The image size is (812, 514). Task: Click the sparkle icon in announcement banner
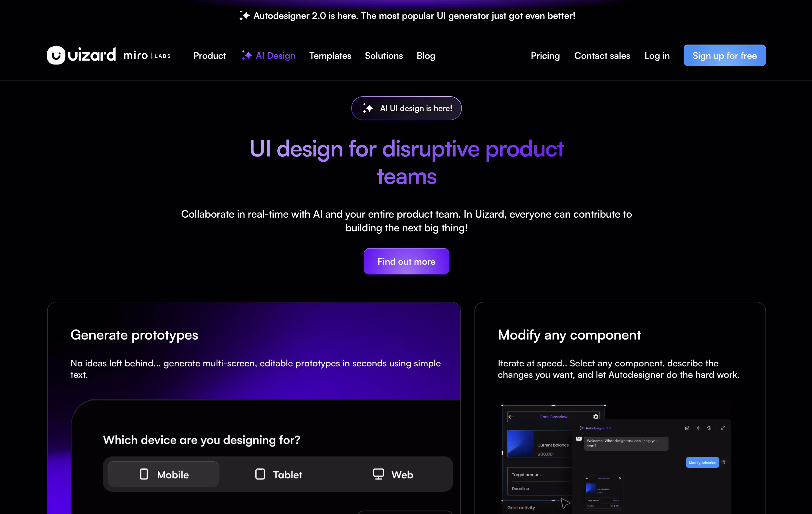point(245,15)
